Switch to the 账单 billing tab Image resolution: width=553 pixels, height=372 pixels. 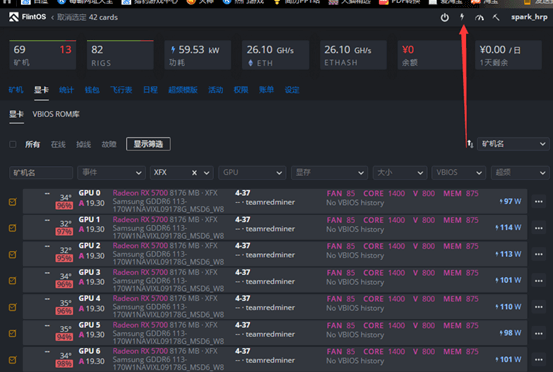click(266, 90)
